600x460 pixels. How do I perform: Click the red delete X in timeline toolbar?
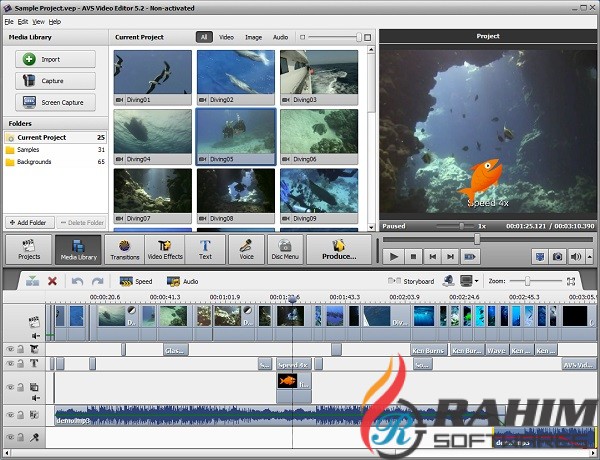point(52,281)
